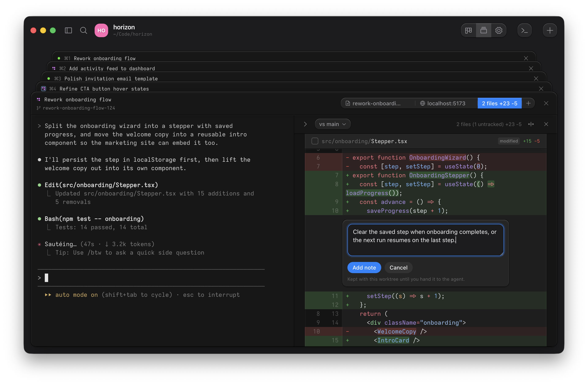Open search with the magnifier icon
Image resolution: width=588 pixels, height=385 pixels.
coord(83,30)
